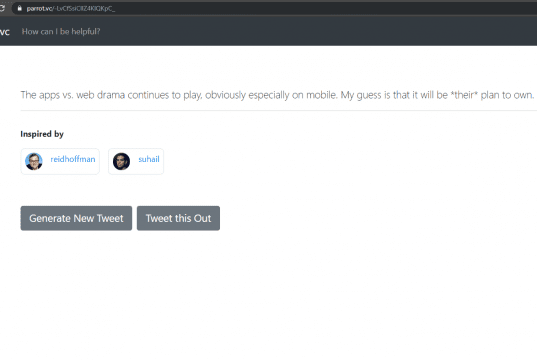Viewport: 537px width, 360px height.
Task: Click the Tweet this Out button
Action: click(178, 218)
